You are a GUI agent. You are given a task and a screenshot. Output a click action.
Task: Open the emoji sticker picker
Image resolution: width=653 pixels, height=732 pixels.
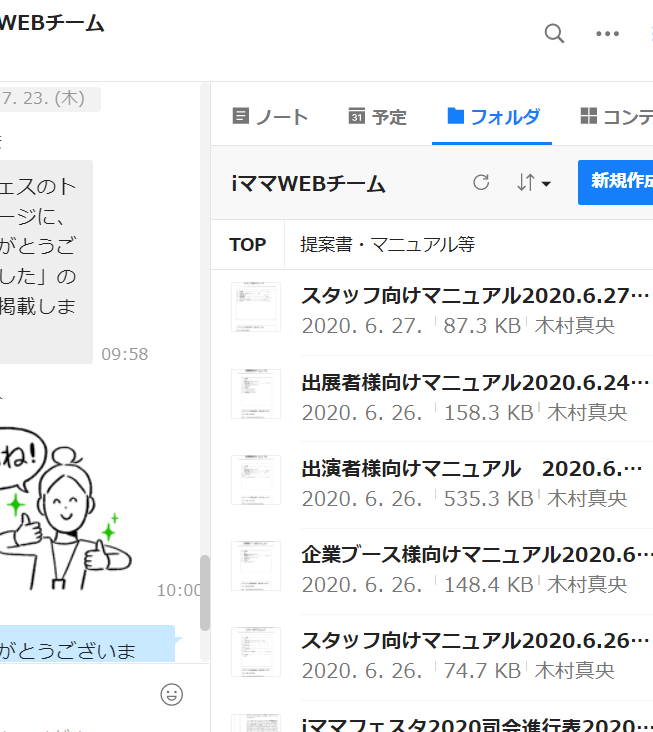pos(172,693)
